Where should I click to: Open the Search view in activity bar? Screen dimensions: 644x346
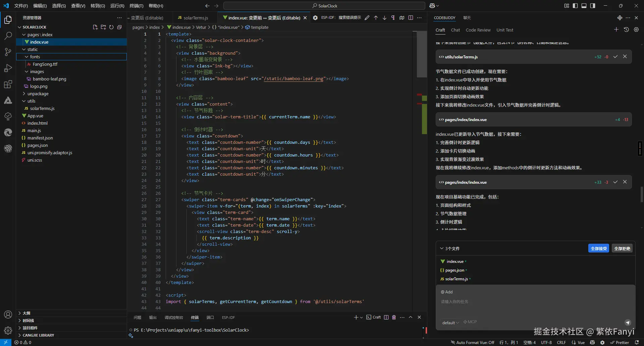[8, 36]
